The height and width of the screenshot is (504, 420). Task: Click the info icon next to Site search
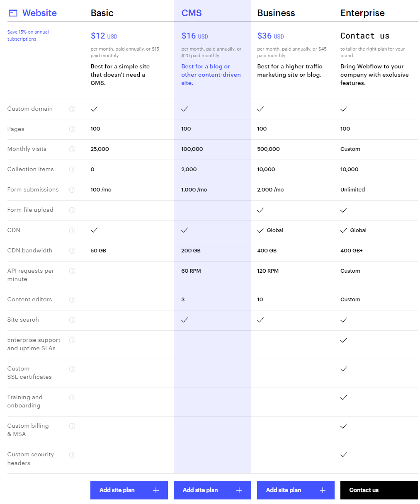[72, 320]
